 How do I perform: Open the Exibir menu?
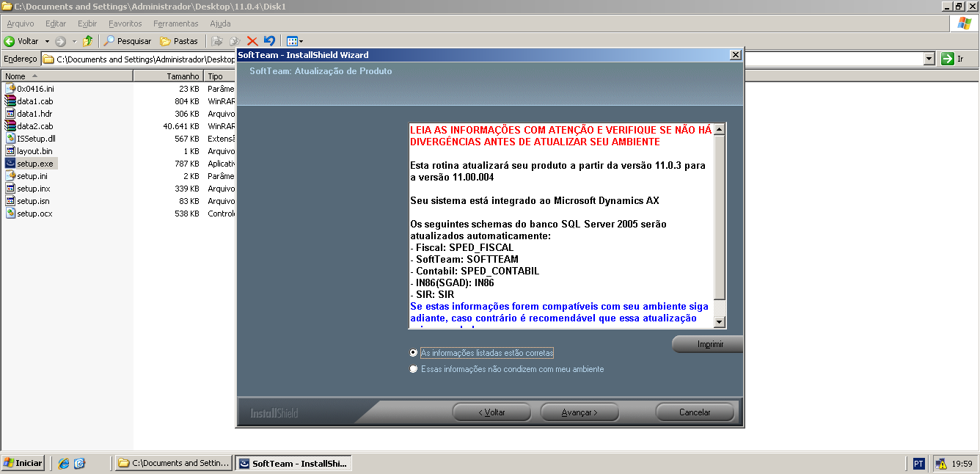(x=87, y=23)
